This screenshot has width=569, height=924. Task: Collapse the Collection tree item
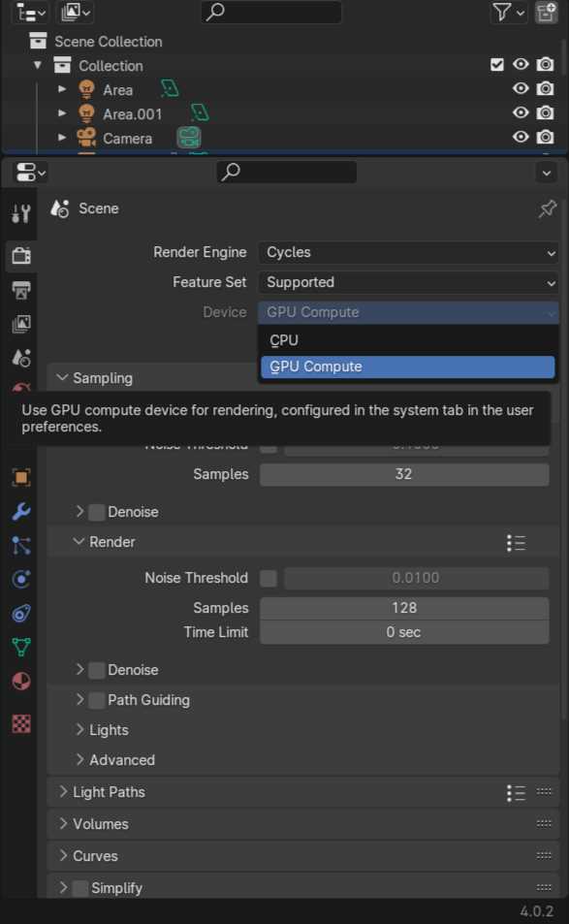tap(38, 65)
